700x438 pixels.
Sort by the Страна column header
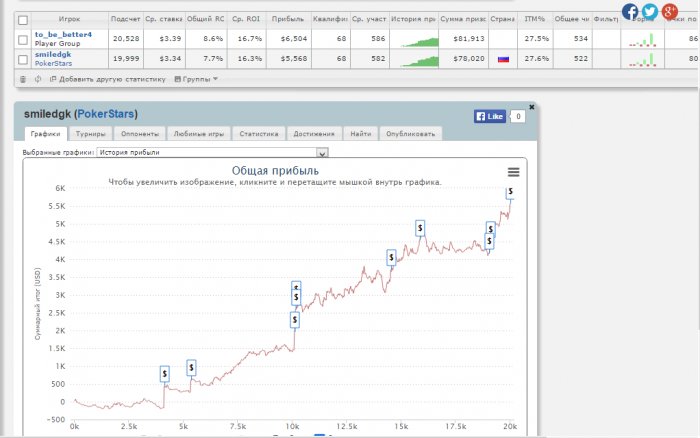[503, 19]
